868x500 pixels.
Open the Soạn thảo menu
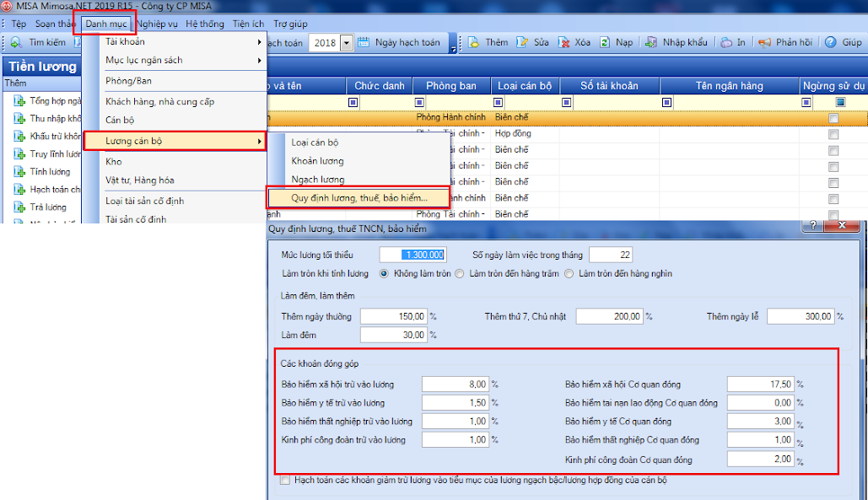point(56,24)
